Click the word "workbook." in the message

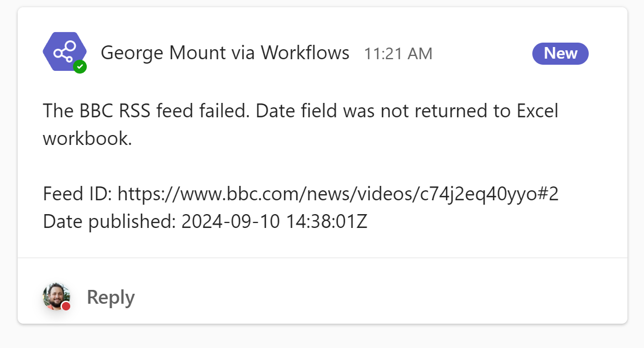pyautogui.click(x=87, y=138)
